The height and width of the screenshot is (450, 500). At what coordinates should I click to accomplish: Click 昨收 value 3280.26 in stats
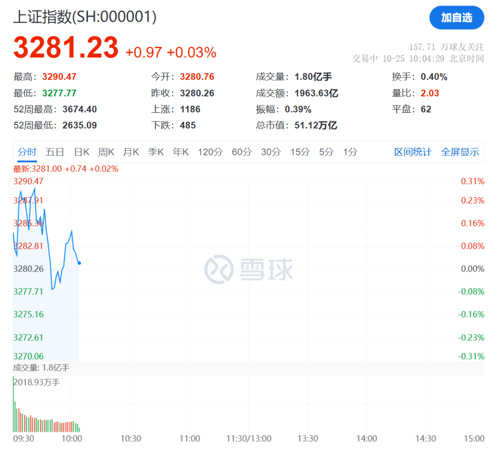pyautogui.click(x=197, y=93)
